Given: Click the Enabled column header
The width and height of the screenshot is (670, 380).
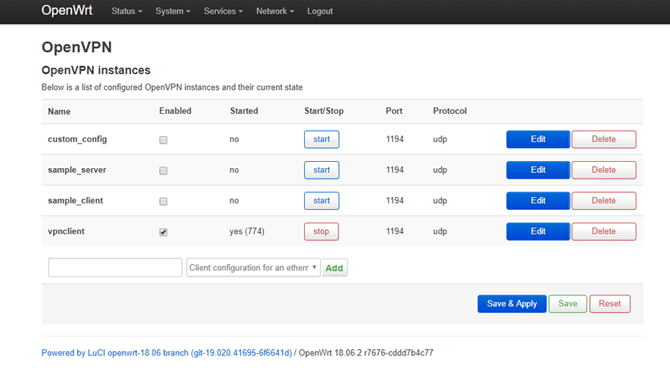Looking at the screenshot, I should coord(175,111).
